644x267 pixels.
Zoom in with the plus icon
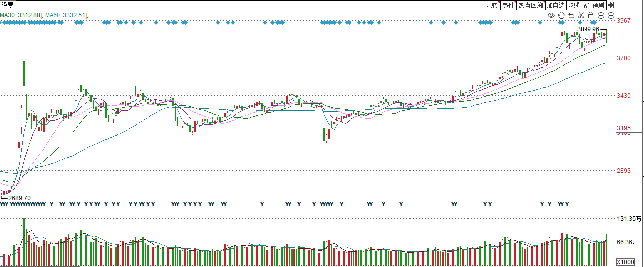tap(601, 16)
